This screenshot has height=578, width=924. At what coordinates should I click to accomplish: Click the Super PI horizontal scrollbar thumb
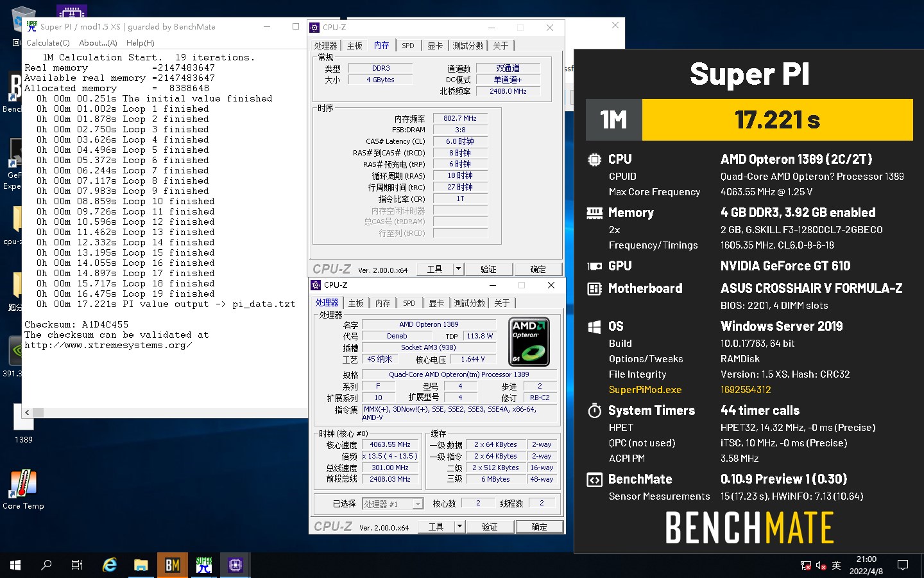pyautogui.click(x=38, y=412)
